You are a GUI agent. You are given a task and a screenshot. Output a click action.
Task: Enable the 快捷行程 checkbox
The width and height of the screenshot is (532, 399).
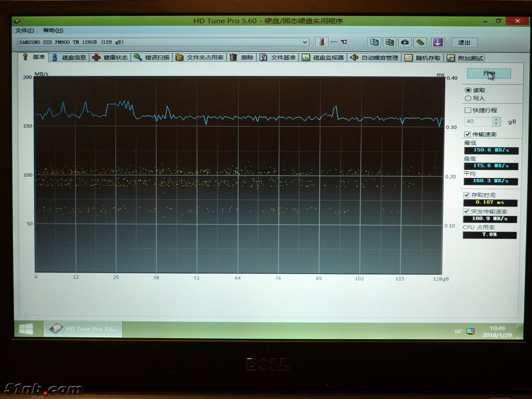(468, 110)
